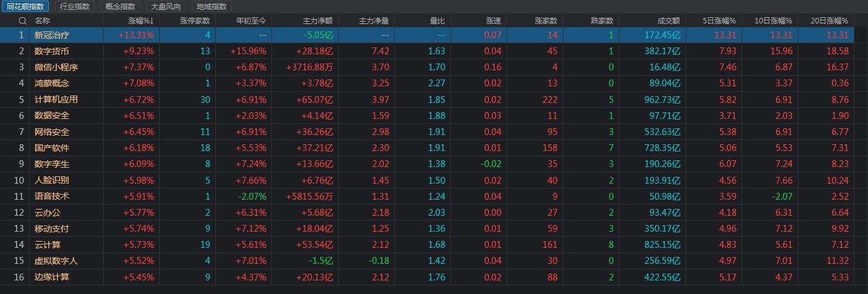Click +5815.56万 net amount cell

pos(310,196)
